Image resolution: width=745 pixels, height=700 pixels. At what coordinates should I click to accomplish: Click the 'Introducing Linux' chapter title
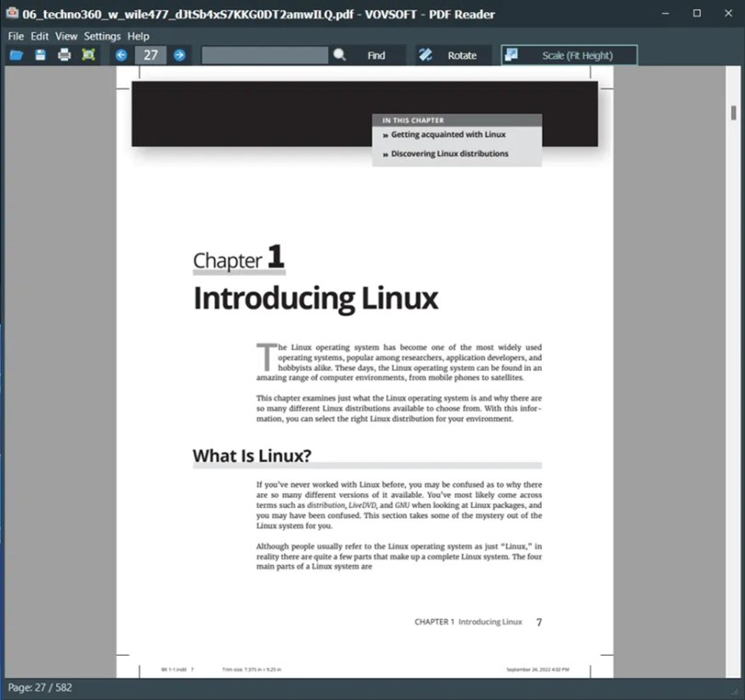pos(315,298)
